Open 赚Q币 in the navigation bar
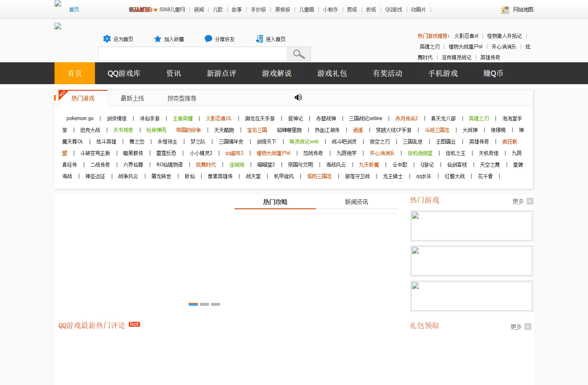The image size is (588, 385). pyautogui.click(x=493, y=73)
